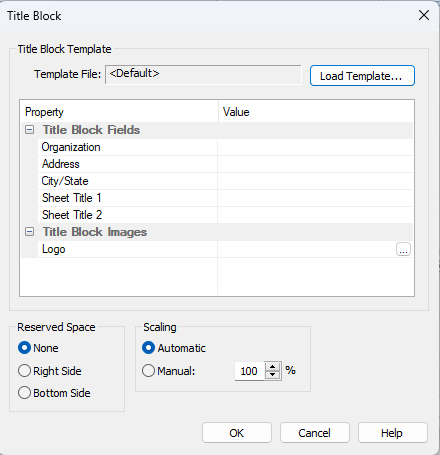
Task: Decrease the manual scaling percentage with down arrow
Action: 273,375
